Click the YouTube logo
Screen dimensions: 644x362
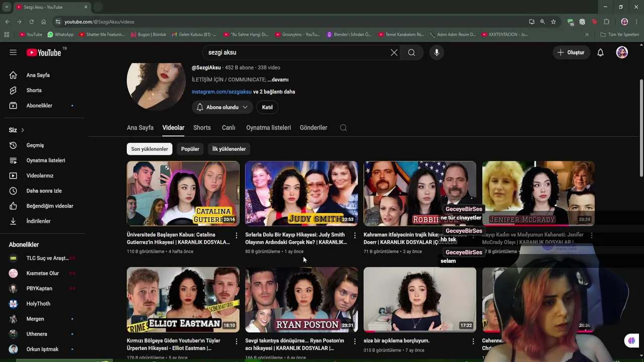point(44,52)
